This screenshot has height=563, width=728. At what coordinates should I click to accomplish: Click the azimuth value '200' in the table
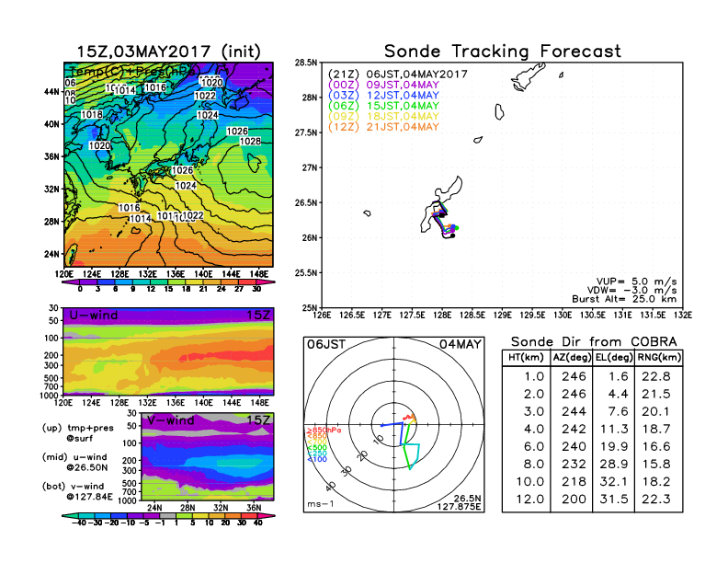pos(574,500)
